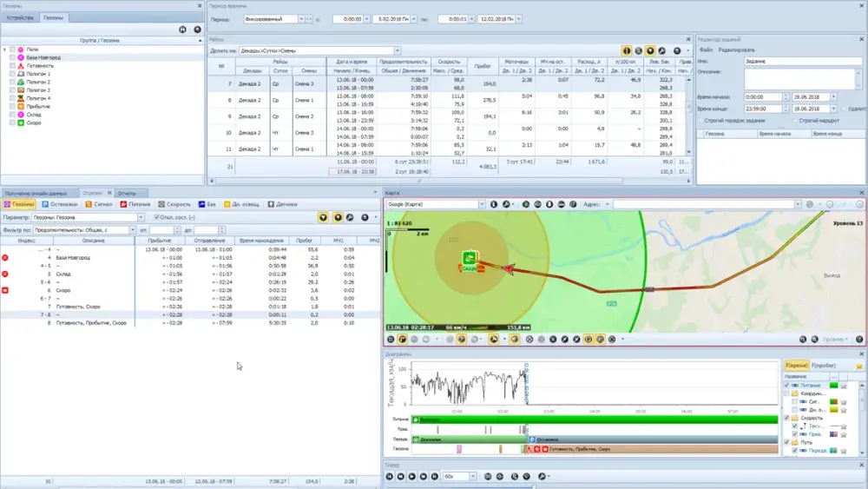Select the Бак button in the segments toolbar
The width and height of the screenshot is (868, 489).
pos(207,204)
